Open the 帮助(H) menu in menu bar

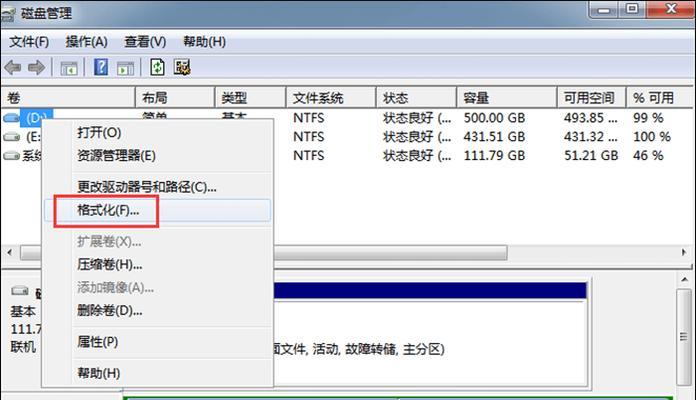[x=205, y=42]
